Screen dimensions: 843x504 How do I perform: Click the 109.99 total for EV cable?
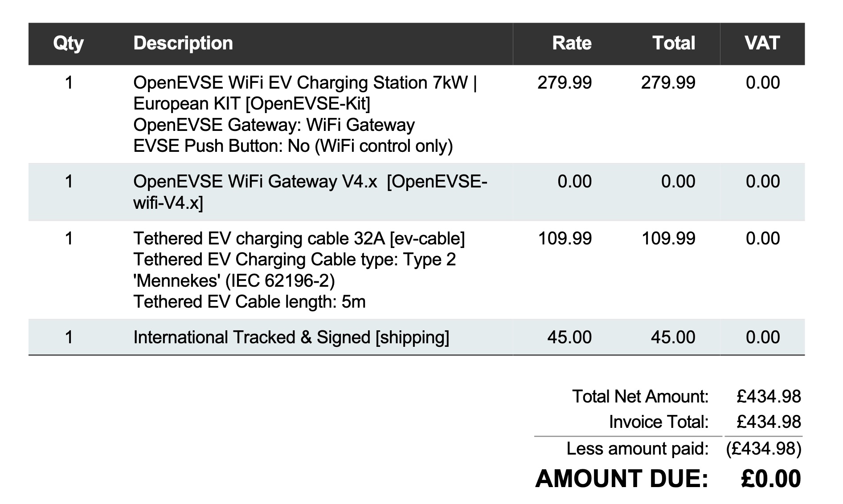tap(668, 239)
